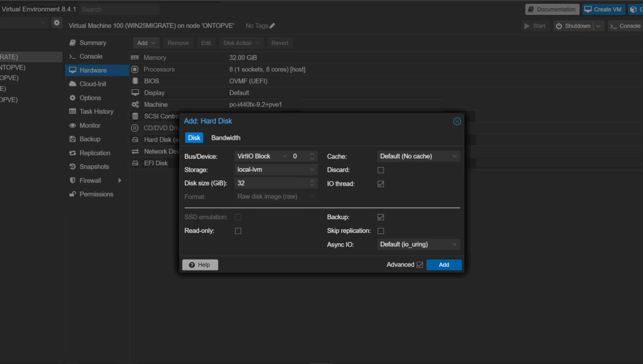This screenshot has width=643, height=364.
Task: Click the Help button
Action: (199, 265)
